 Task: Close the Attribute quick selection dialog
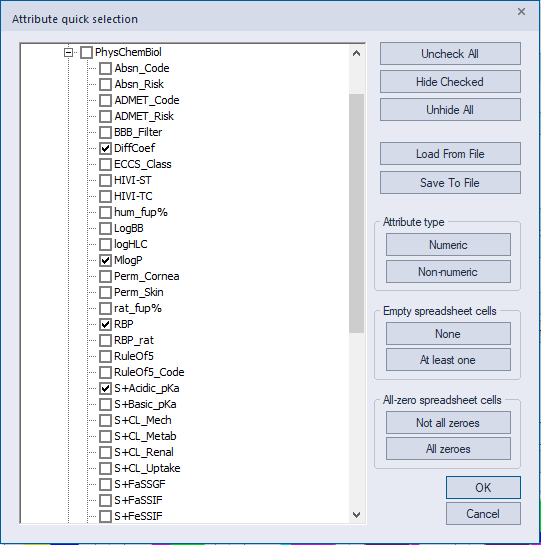(x=521, y=12)
